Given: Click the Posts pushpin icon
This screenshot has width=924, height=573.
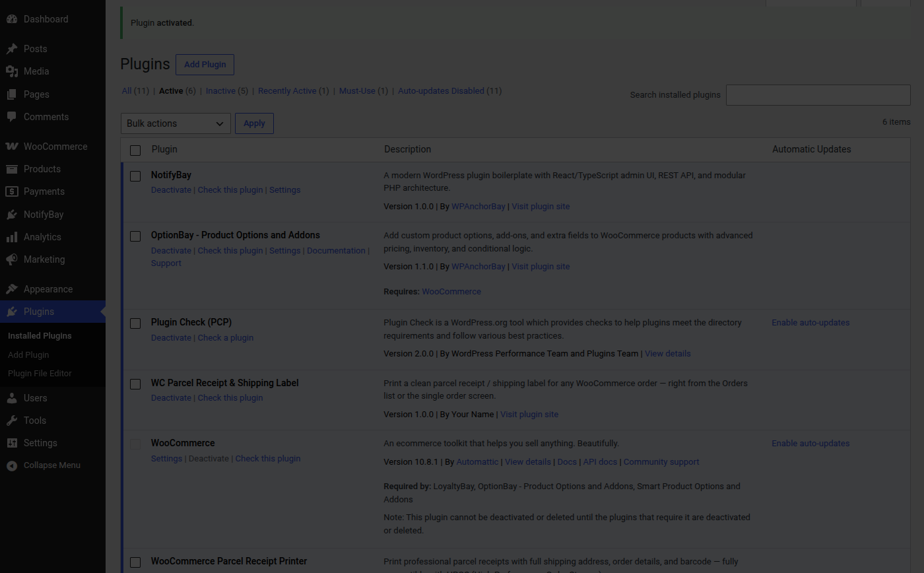Looking at the screenshot, I should tap(12, 49).
